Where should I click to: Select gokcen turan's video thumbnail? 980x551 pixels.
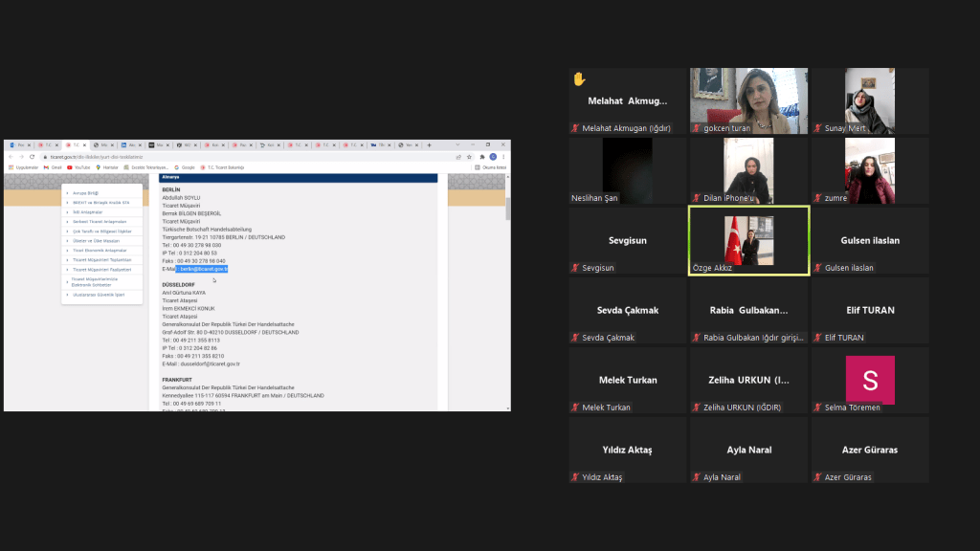748,100
